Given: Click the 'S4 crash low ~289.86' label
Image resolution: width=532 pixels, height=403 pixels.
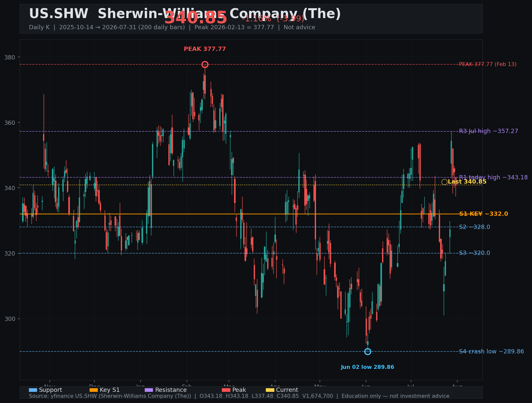Looking at the screenshot, I should click(x=492, y=351).
